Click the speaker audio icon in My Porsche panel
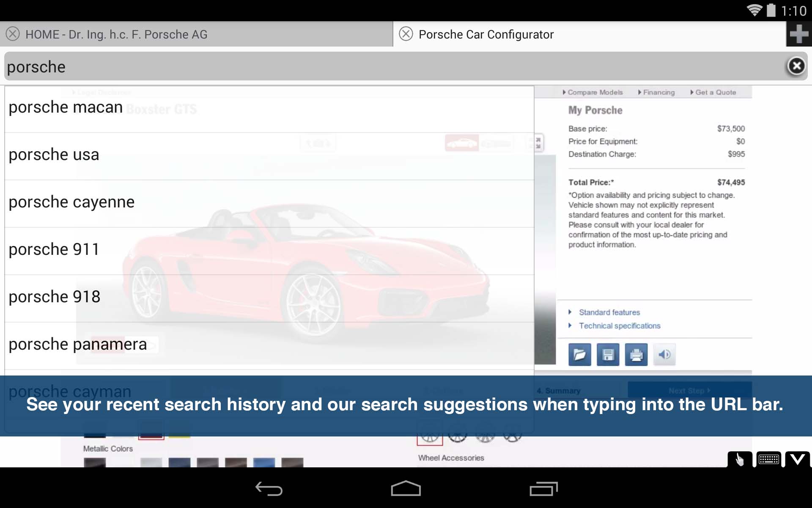This screenshot has height=508, width=812. click(x=664, y=355)
